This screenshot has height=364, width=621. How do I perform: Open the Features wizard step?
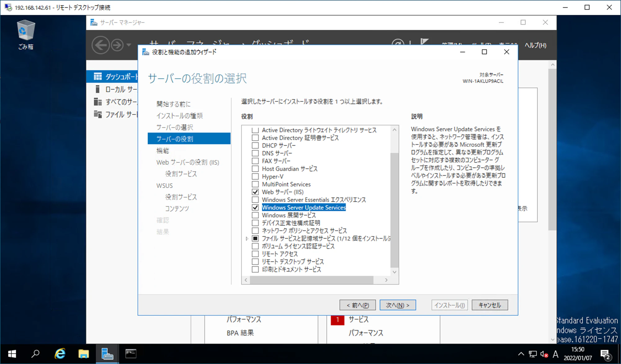[x=163, y=151]
